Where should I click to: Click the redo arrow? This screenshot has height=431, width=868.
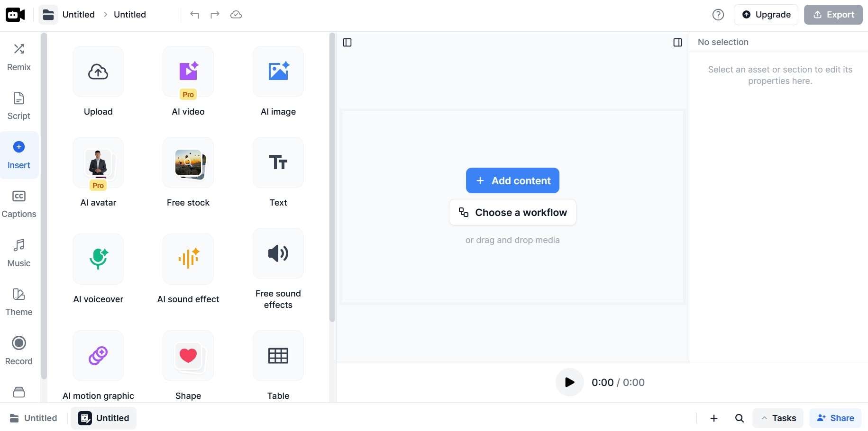[x=215, y=15]
